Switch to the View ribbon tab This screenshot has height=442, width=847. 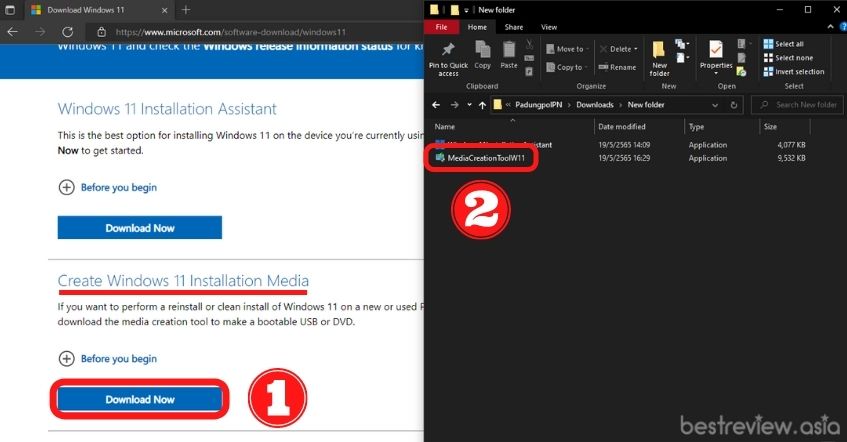click(549, 27)
